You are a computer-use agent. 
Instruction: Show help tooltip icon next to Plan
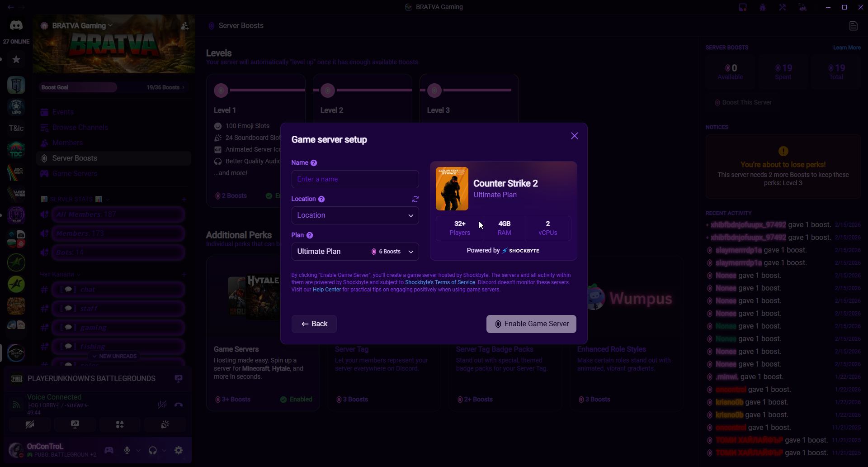coord(310,235)
